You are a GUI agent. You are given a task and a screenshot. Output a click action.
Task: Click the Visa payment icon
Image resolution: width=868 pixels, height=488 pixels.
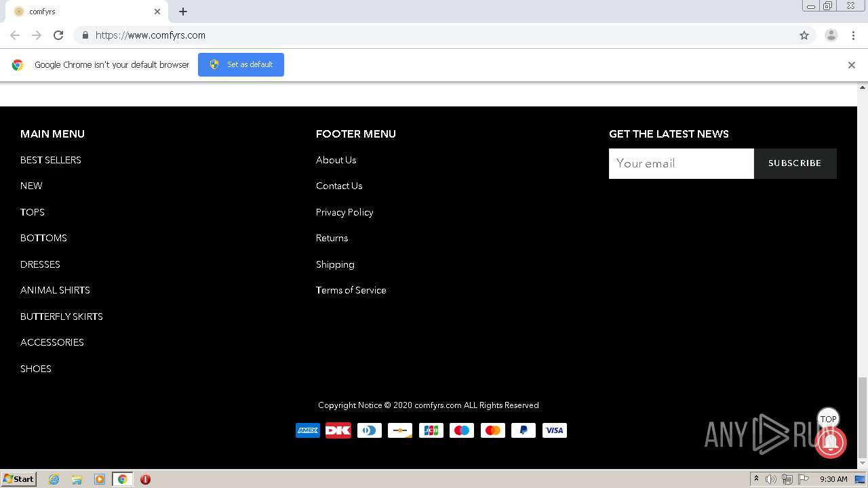point(555,430)
